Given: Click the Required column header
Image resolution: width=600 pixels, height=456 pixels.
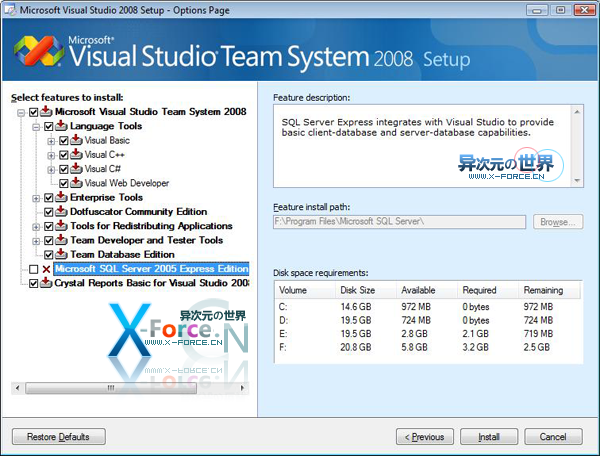Looking at the screenshot, I should coord(488,290).
